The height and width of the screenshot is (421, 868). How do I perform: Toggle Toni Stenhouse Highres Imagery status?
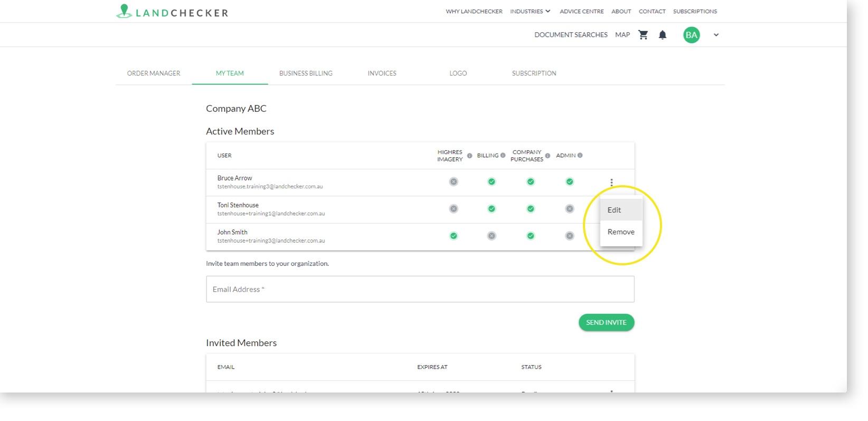(x=454, y=209)
